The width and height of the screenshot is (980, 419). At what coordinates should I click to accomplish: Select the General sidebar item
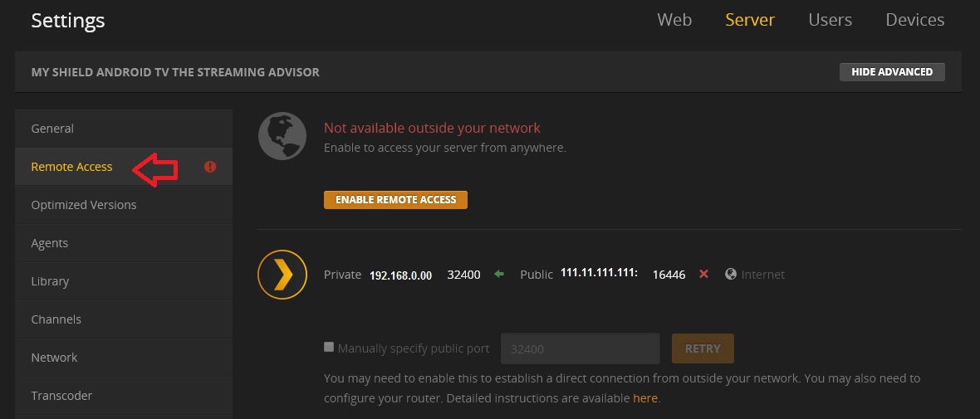(x=124, y=129)
